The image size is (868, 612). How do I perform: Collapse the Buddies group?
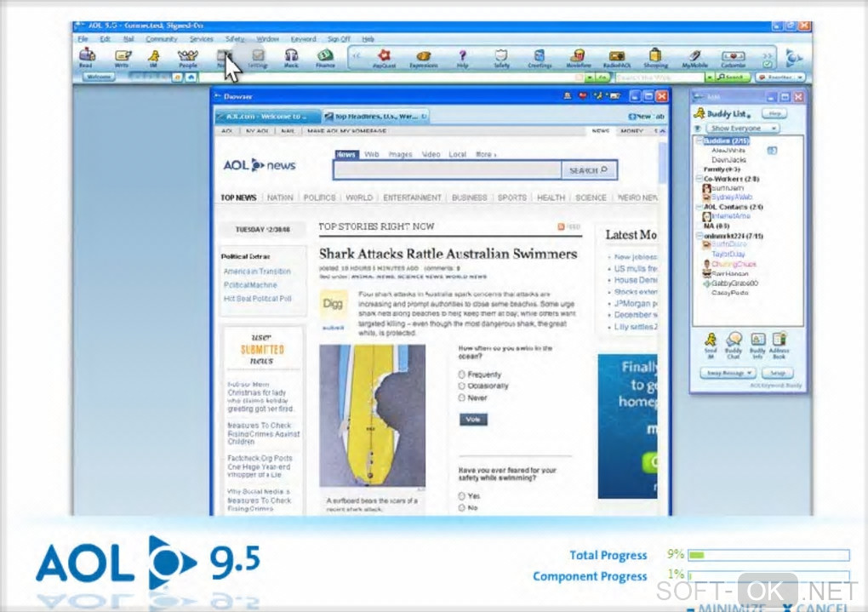click(x=700, y=140)
